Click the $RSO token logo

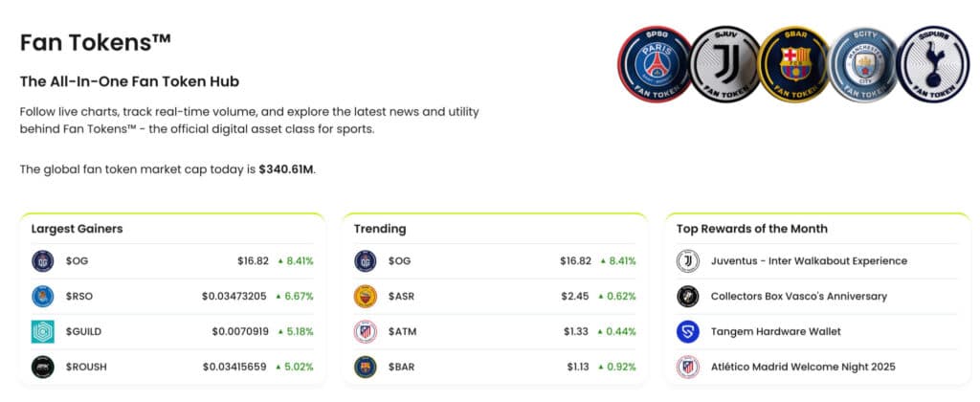(43, 296)
